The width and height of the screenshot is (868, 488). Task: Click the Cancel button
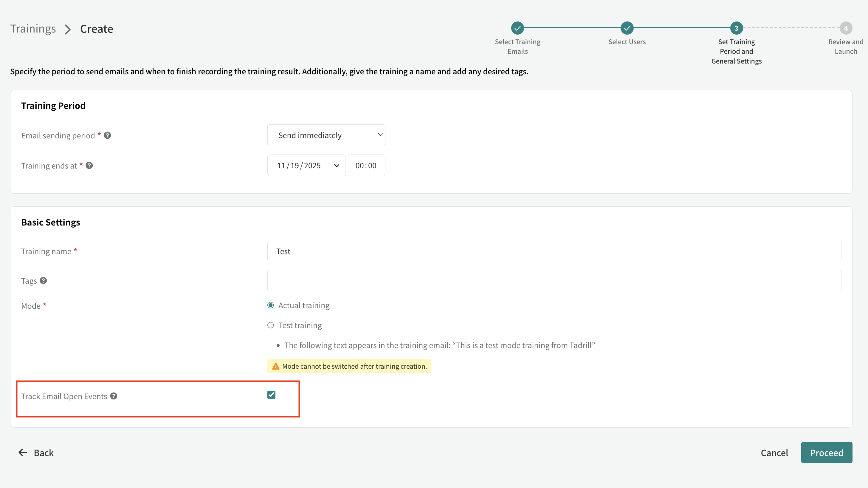pos(774,453)
